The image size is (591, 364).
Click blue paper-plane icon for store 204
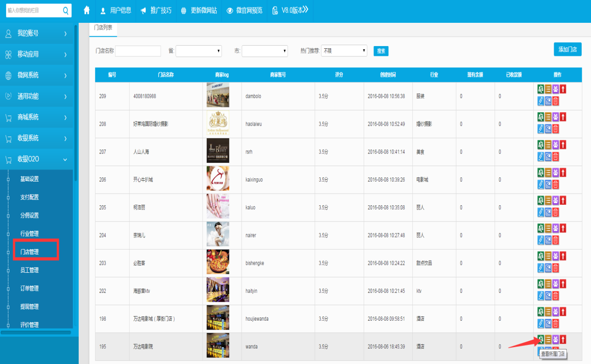(548, 240)
